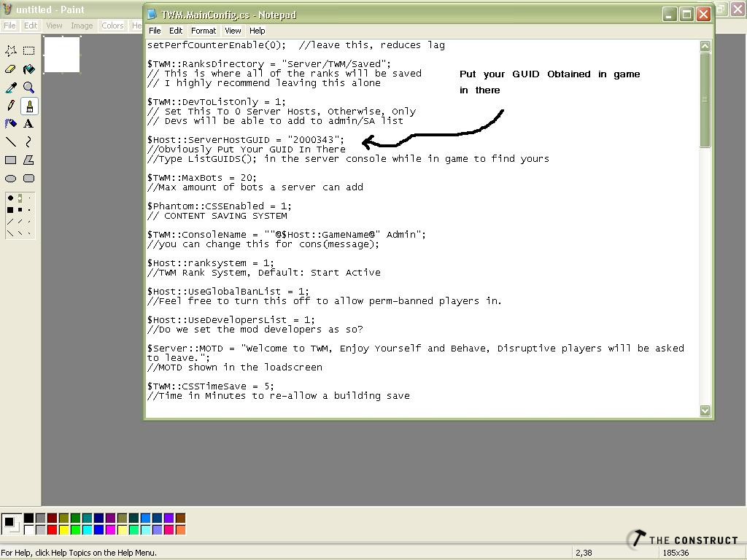This screenshot has width=747, height=560.
Task: Pick the Airbrush spray tool
Action: coord(10,123)
